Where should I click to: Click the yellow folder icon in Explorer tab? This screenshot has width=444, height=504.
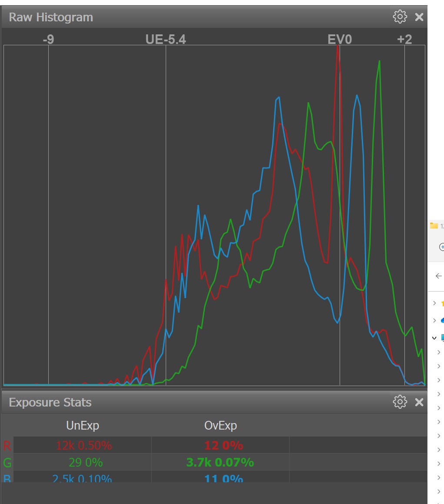(434, 225)
